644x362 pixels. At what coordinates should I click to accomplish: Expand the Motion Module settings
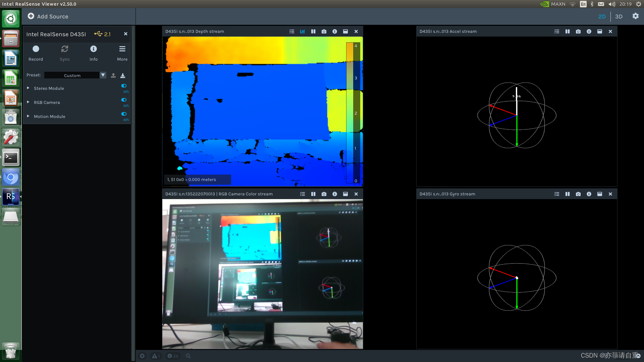[x=28, y=116]
